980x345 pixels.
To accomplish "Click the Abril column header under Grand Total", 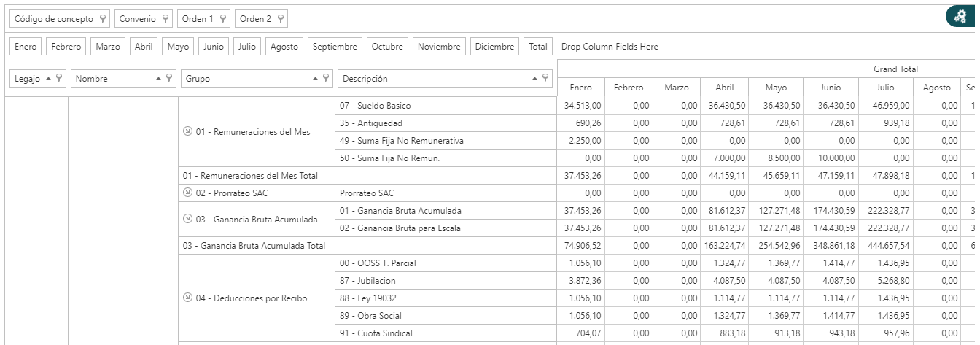I will click(x=725, y=88).
